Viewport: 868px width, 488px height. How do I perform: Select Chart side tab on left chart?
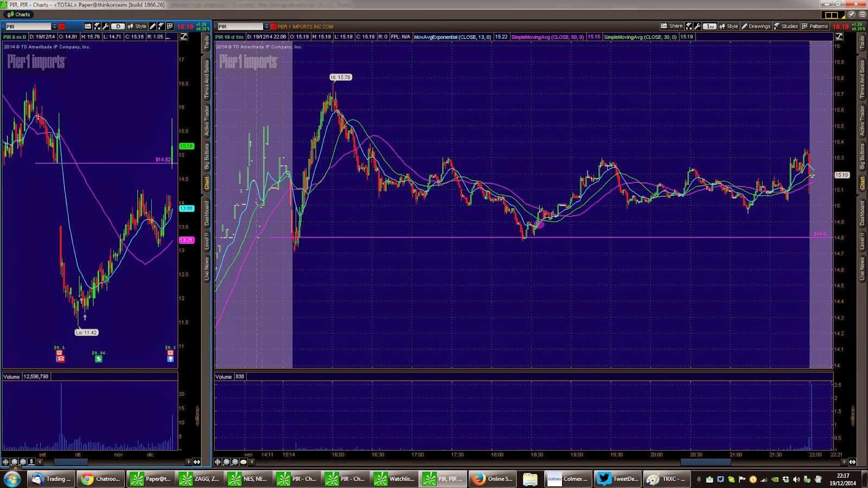point(207,183)
